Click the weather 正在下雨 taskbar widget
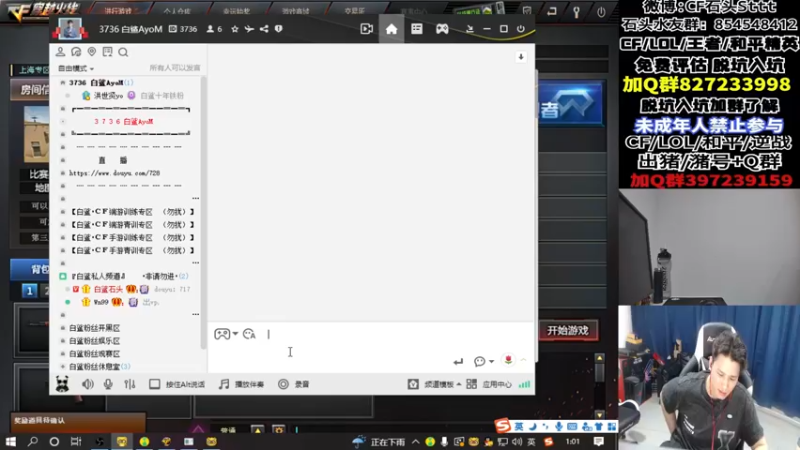This screenshot has height=450, width=800. click(378, 442)
